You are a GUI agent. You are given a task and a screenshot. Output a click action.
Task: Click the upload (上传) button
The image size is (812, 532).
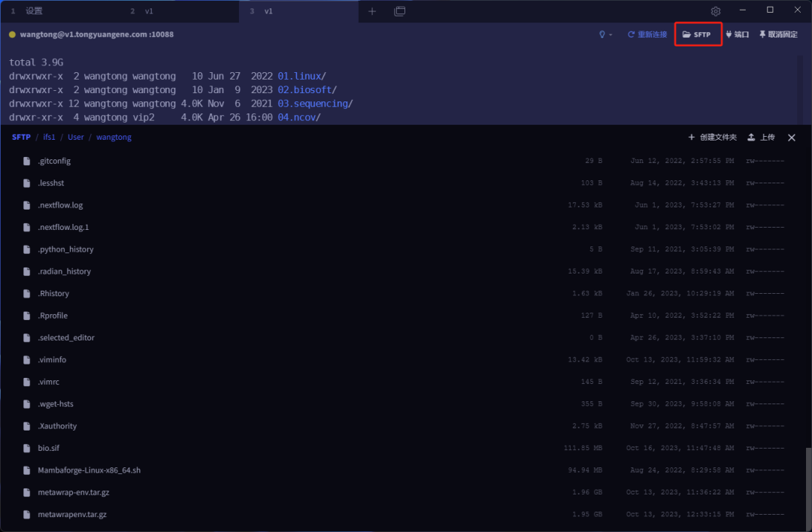(761, 138)
